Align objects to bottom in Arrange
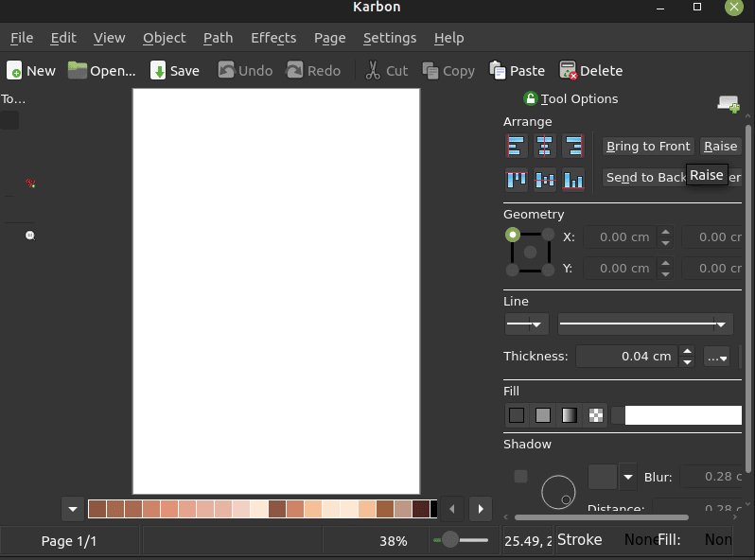The image size is (755, 560). tap(573, 180)
